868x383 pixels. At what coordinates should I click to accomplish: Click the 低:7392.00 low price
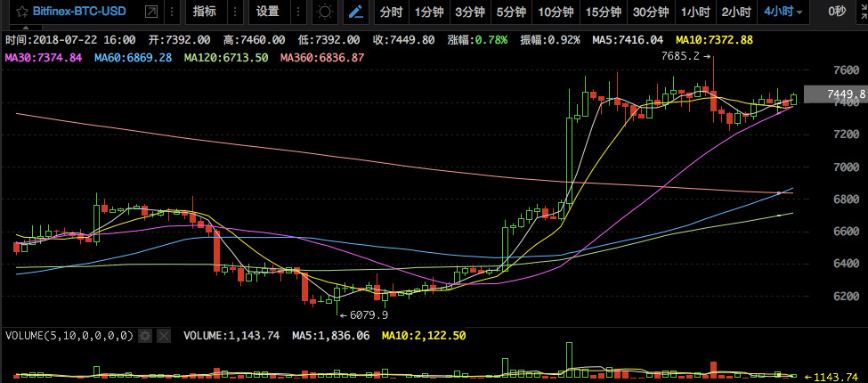click(329, 40)
